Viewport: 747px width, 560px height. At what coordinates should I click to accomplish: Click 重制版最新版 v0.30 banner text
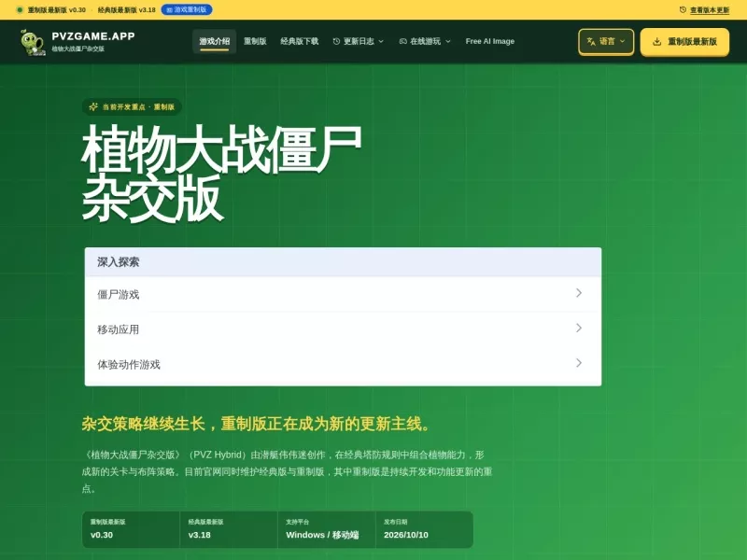57,9
